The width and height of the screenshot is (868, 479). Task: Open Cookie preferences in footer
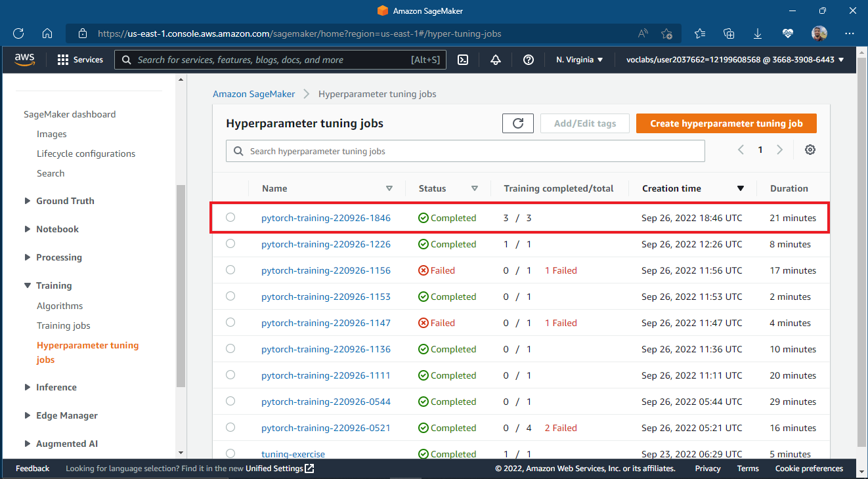809,469
